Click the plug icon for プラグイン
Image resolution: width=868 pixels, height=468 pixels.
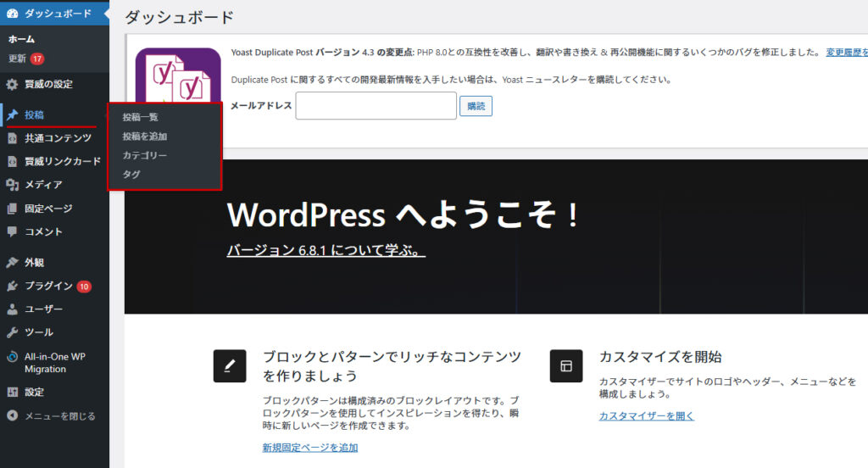point(13,287)
